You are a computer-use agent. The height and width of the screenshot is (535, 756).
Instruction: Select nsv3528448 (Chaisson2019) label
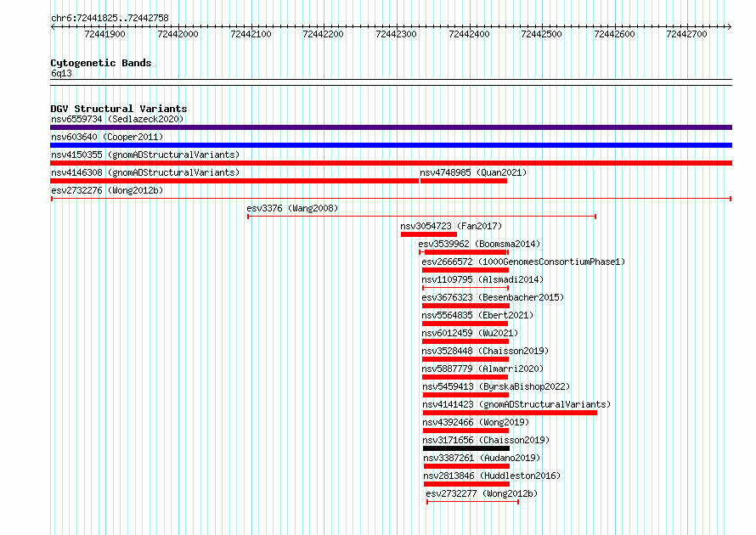pos(485,351)
